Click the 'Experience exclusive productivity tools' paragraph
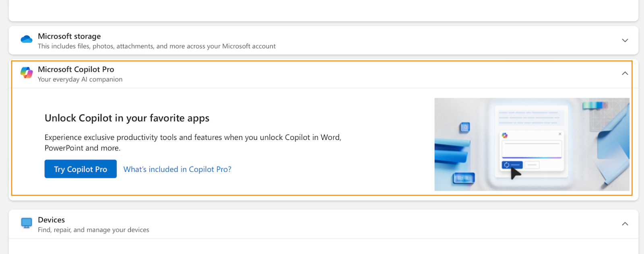Image resolution: width=644 pixels, height=254 pixels. [x=193, y=143]
